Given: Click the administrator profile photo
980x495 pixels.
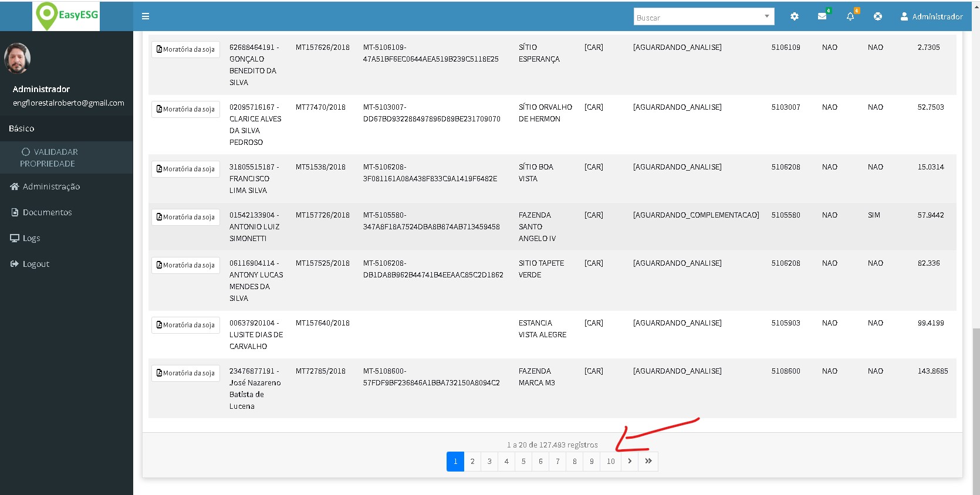Looking at the screenshot, I should coord(17,58).
